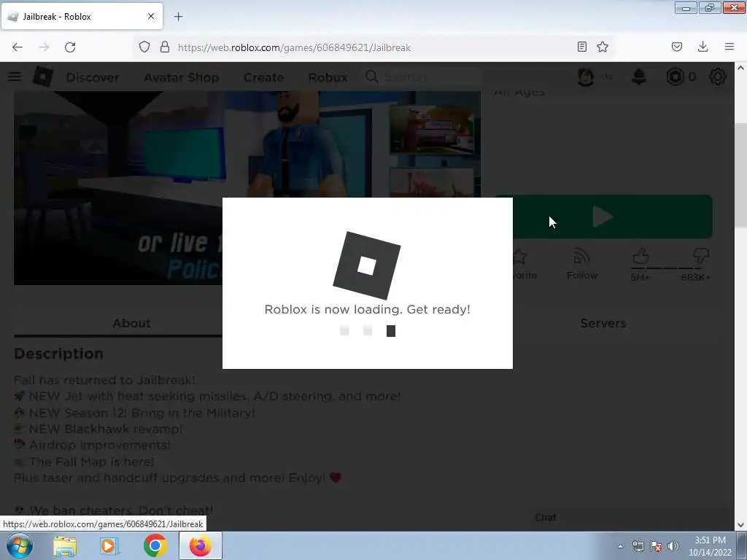The width and height of the screenshot is (747, 560).
Task: Open the Roblox settings gear
Action: pos(718,77)
